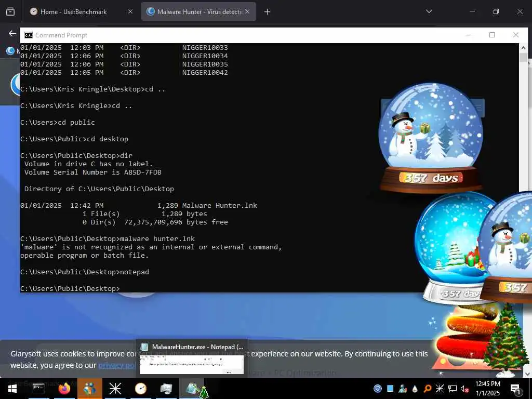This screenshot has width=532, height=399.
Task: Click the browser page scrollbar down arrow
Action: pos(528,374)
